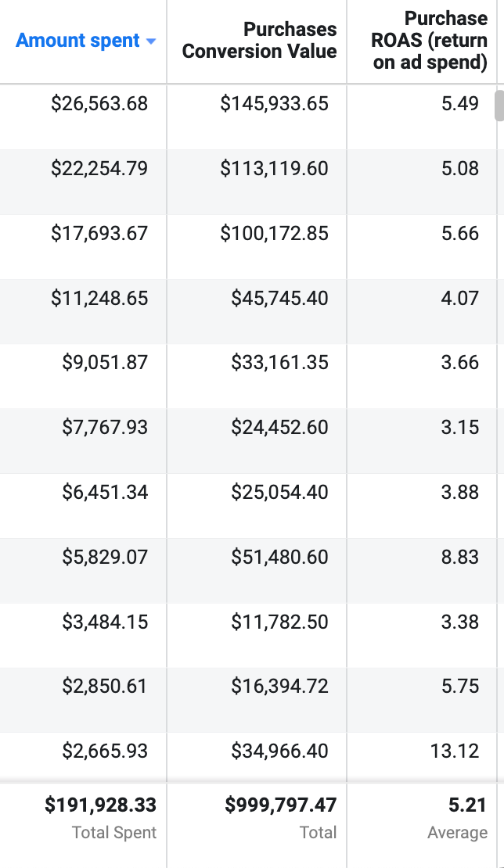
Task: Click Purchase ROAS column header
Action: pyautogui.click(x=429, y=41)
